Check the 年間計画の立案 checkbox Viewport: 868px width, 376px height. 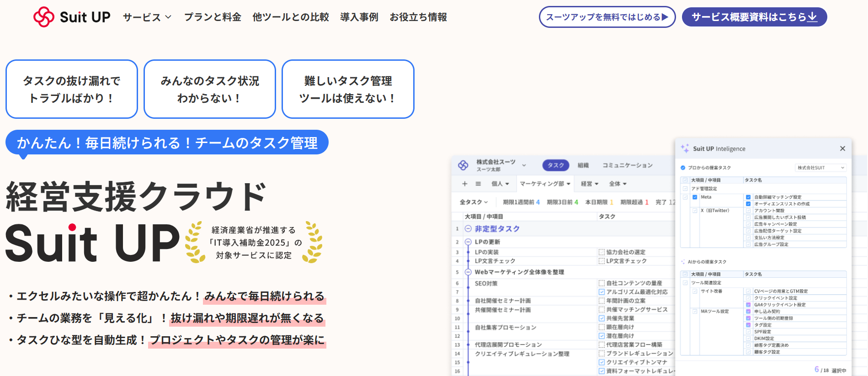(x=602, y=301)
